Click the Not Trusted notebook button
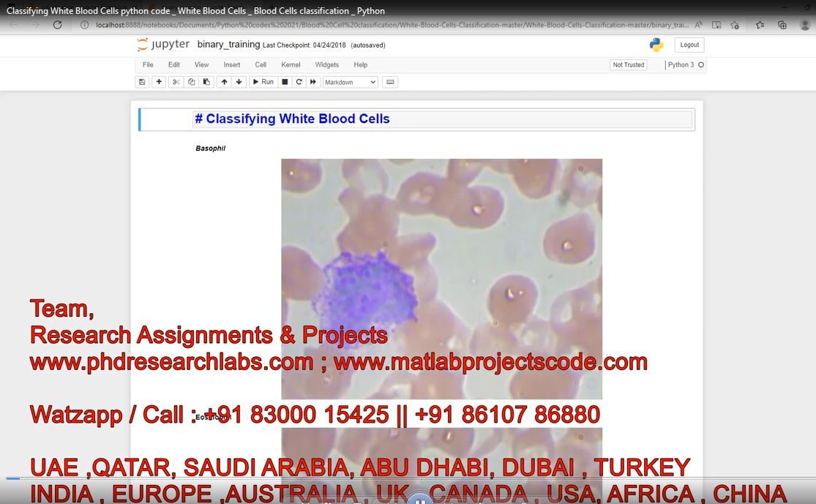Screen dimensions: 816x504 (x=629, y=64)
